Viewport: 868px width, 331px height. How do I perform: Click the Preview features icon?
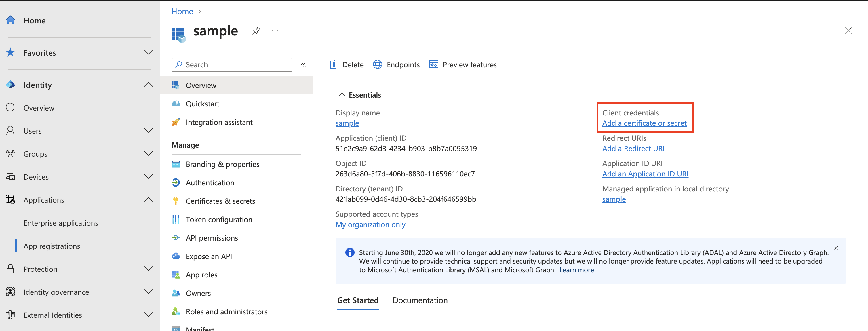[x=433, y=64]
